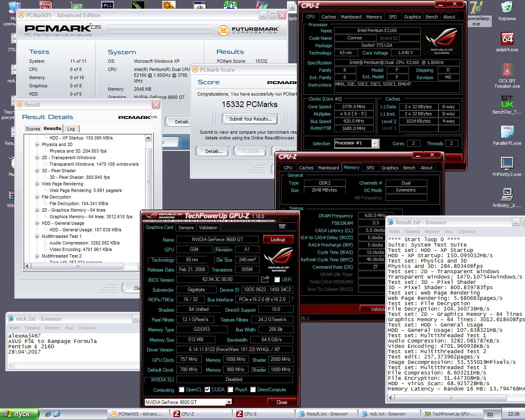
Task: Click Submit Your Results button
Action: (x=250, y=119)
